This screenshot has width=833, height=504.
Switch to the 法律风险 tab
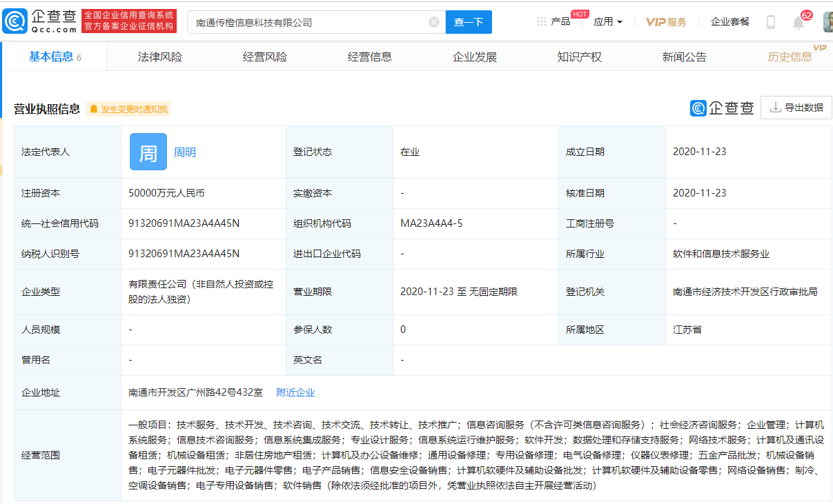pos(160,57)
